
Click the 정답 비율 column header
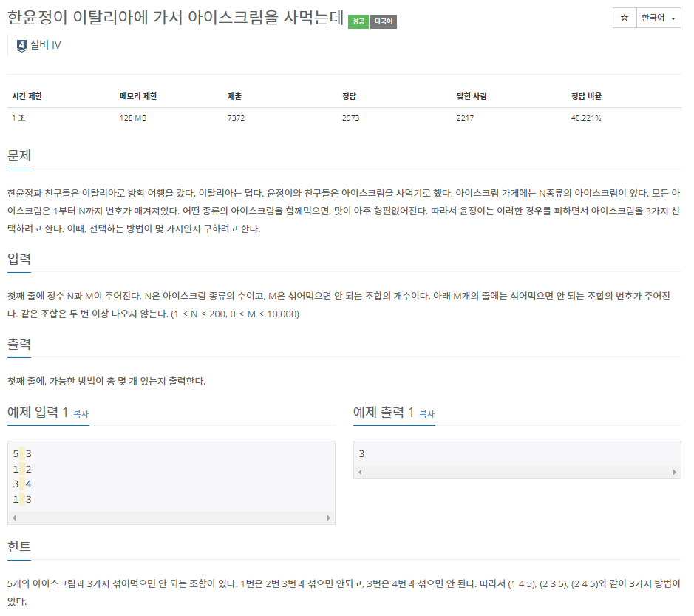[x=586, y=96]
